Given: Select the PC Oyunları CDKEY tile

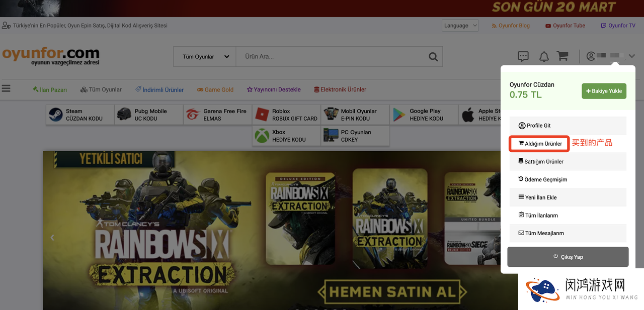Looking at the screenshot, I should point(355,136).
